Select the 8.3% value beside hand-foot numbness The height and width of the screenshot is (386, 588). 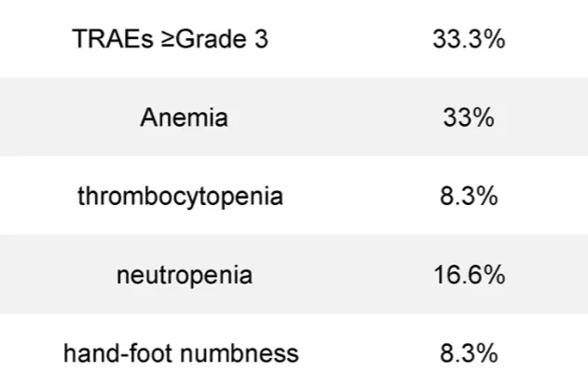(x=469, y=354)
